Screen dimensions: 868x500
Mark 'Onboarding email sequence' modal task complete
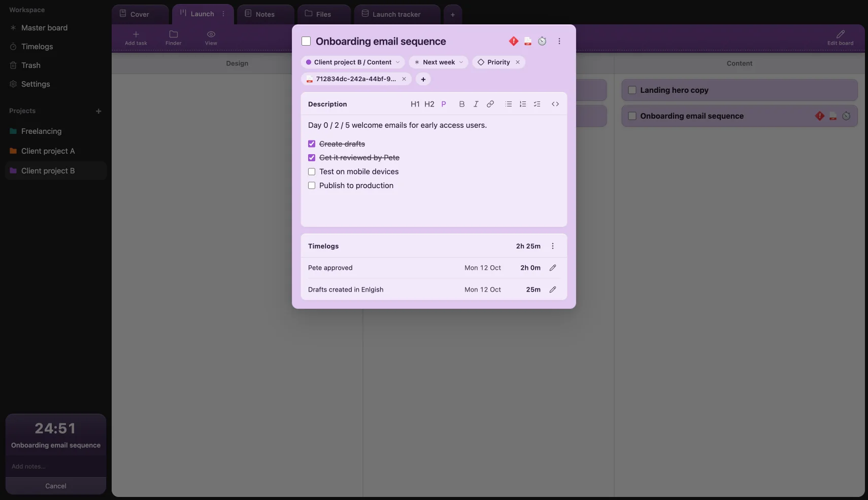pos(306,41)
